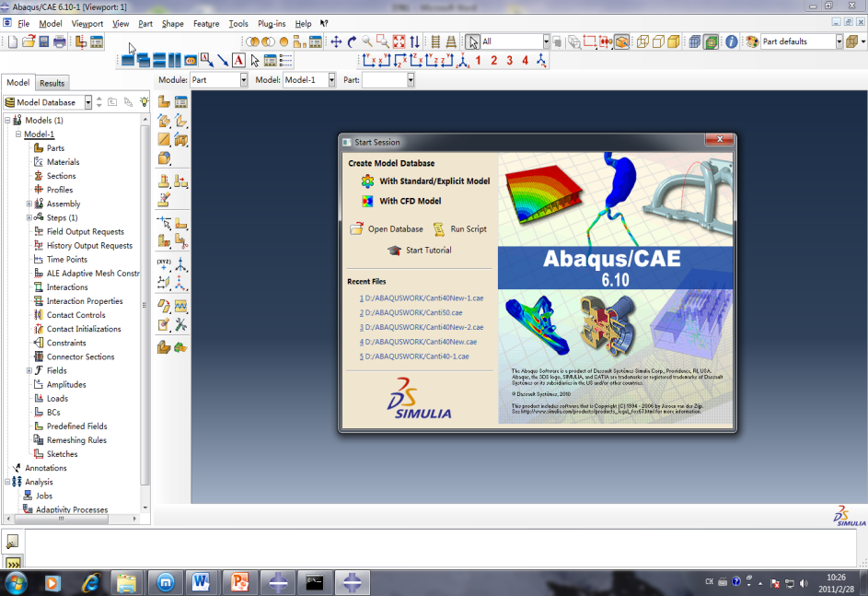Open the Part defaults color dropdown
This screenshot has height=596, width=868.
(802, 41)
